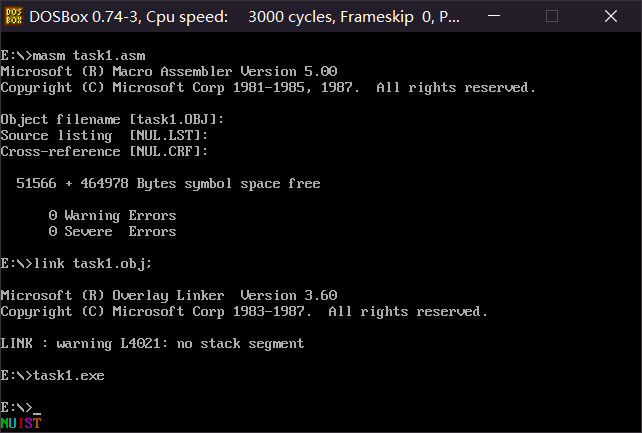Click the L4021 no stack segment warning
The width and height of the screenshot is (642, 433).
152,343
